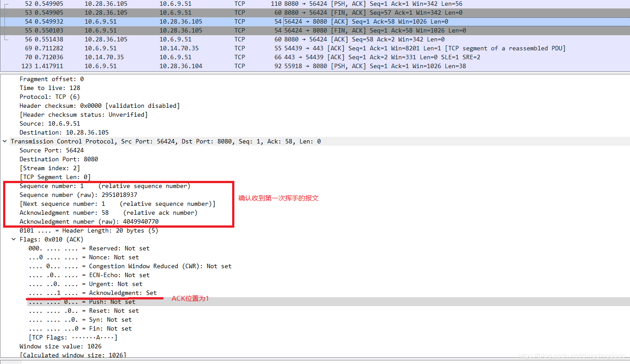Select the Fin: Not set flag
630x364 pixels.
[x=80, y=328]
